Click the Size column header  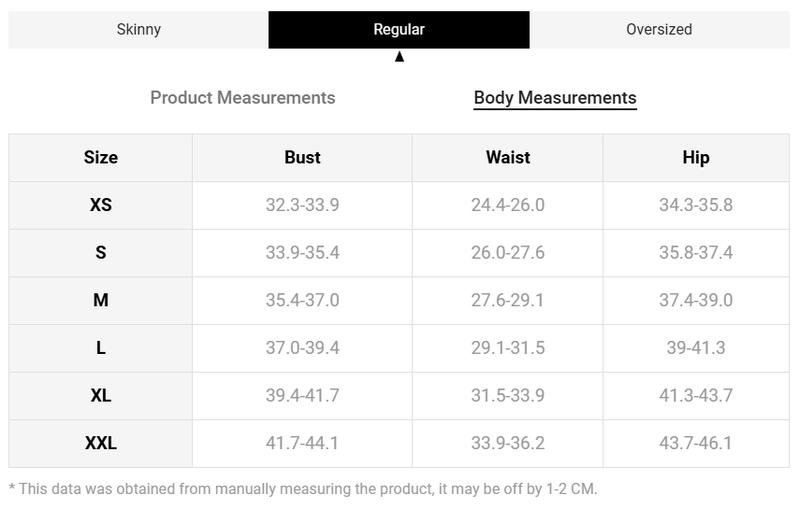click(x=101, y=158)
